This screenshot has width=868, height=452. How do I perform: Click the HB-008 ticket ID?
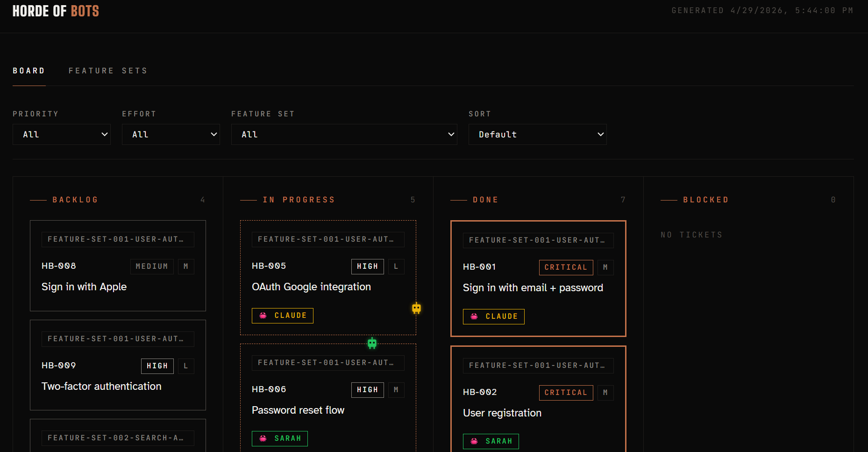click(x=59, y=266)
